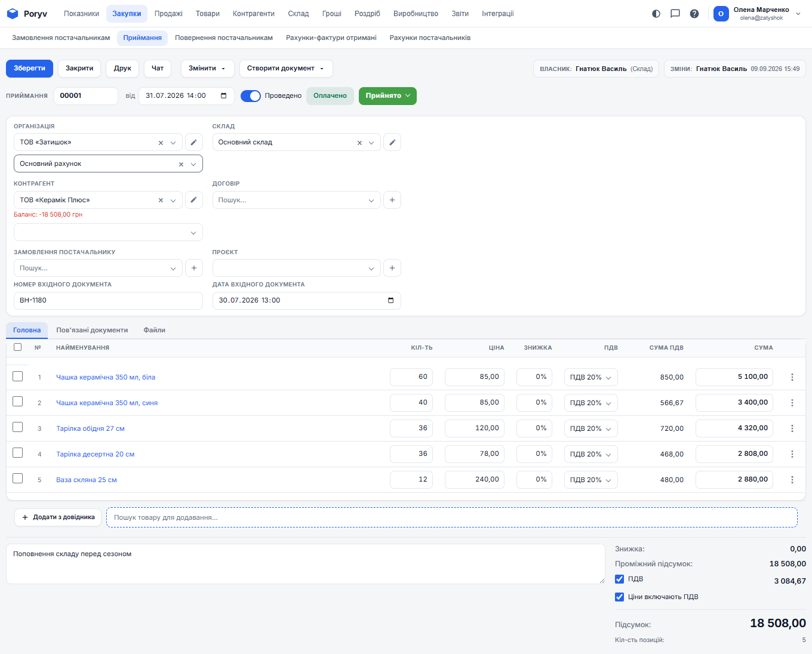The height and width of the screenshot is (654, 812).
Task: Click the Poryv logo
Action: click(27, 14)
